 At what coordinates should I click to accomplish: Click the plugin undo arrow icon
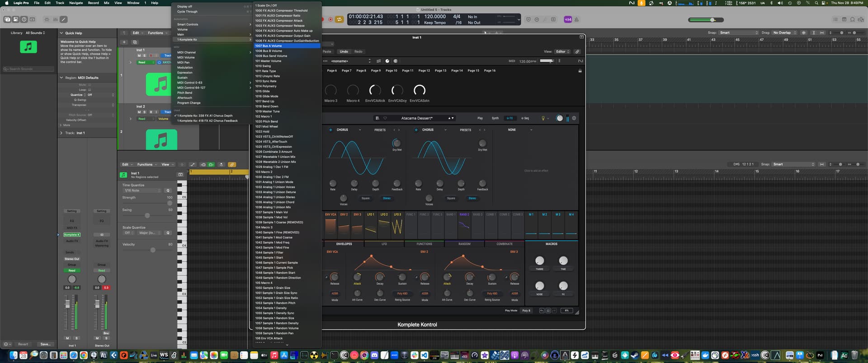click(542, 311)
